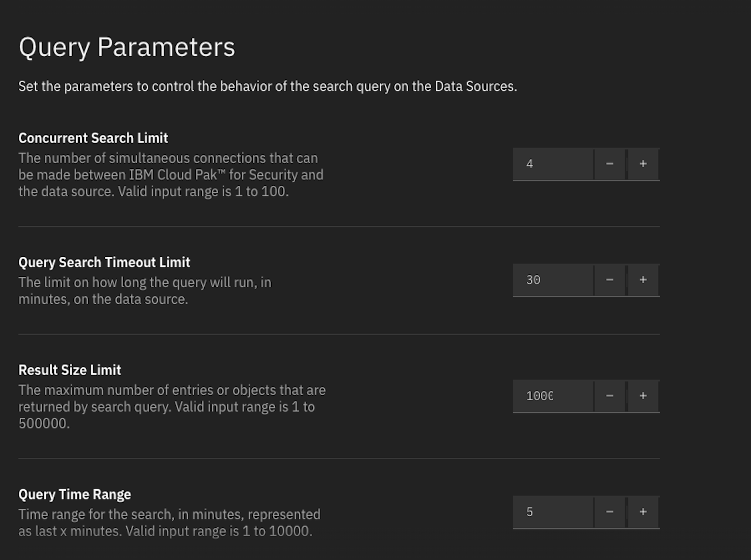751x560 pixels.
Task: Reduce Query Time Range with minus button
Action: click(610, 513)
